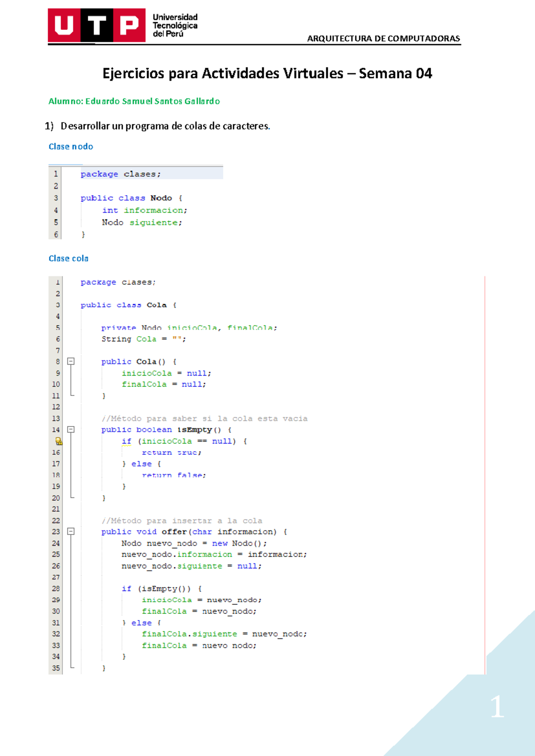Click the warning hint icon beside the if statement
The image size is (535, 756).
58,441
